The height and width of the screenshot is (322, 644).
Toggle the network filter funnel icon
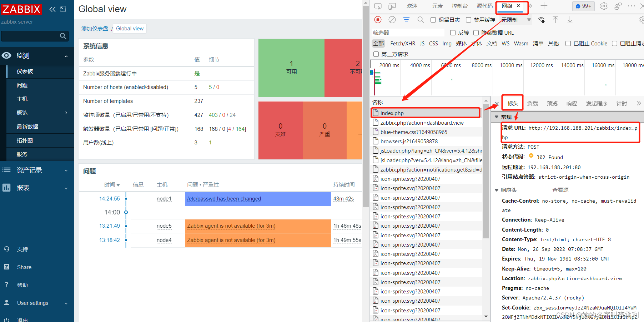[x=406, y=20]
